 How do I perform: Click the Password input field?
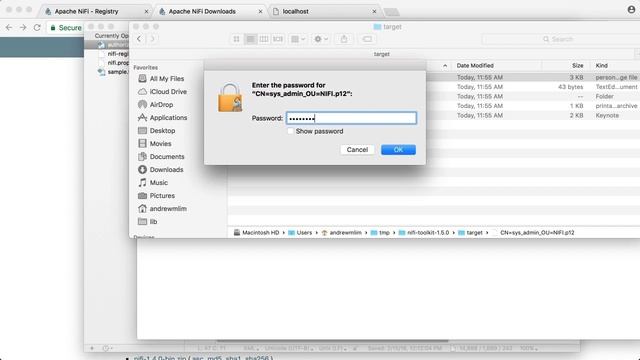tap(351, 118)
